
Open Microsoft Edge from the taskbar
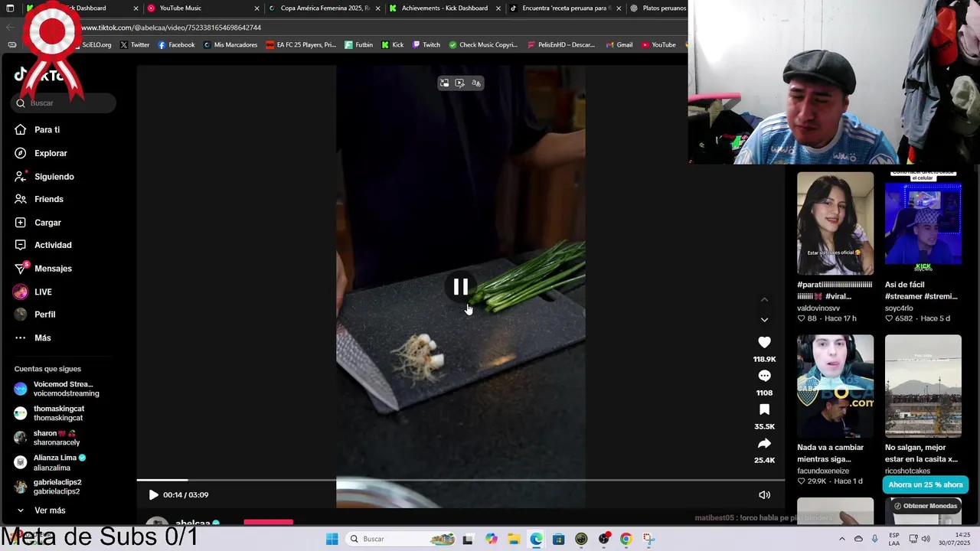tap(536, 539)
